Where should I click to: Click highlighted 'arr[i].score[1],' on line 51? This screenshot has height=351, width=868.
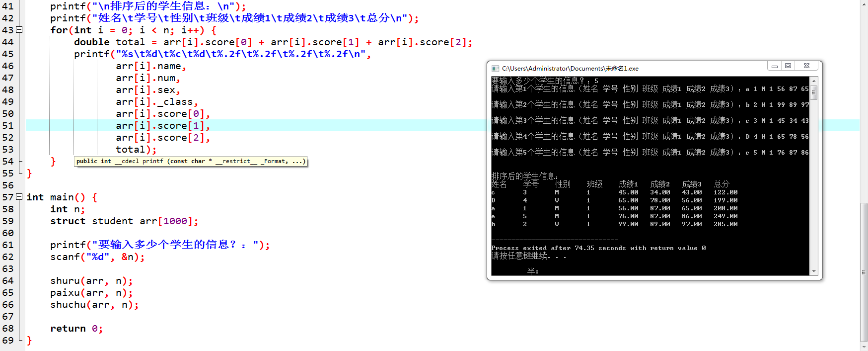pyautogui.click(x=163, y=126)
